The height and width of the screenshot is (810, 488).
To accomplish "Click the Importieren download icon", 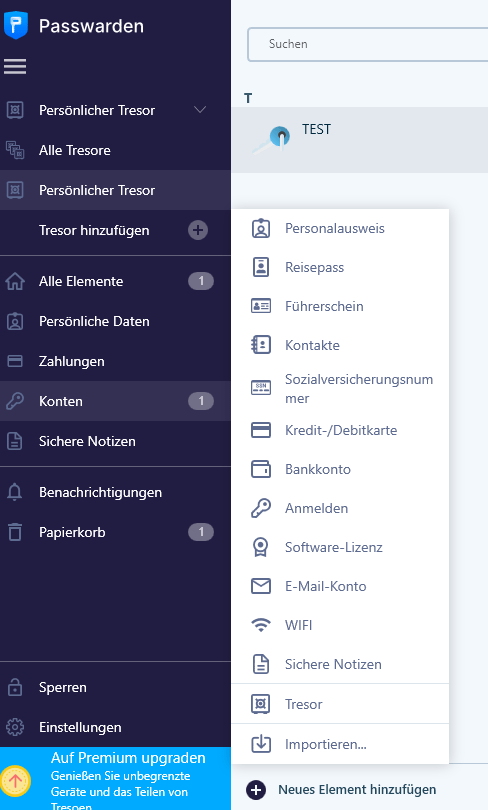I will 261,744.
